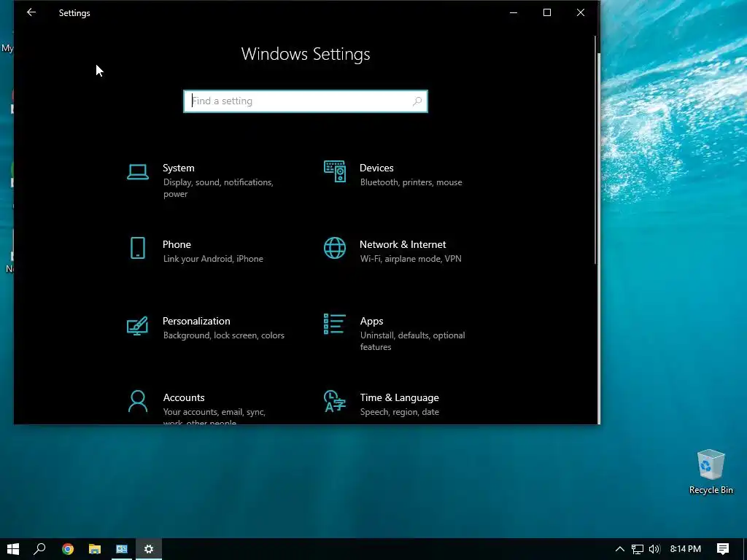
Task: Click the Apps list icon
Action: [x=334, y=324]
